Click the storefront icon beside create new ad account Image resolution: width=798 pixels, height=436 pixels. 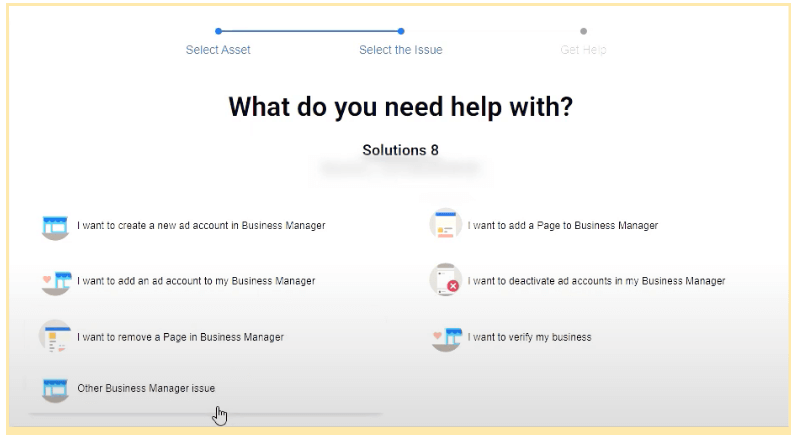(x=55, y=226)
